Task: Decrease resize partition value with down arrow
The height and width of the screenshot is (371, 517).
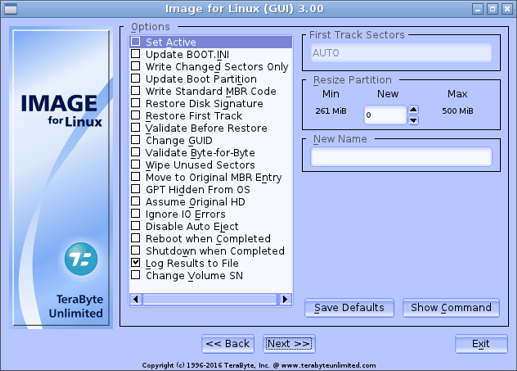Action: [x=413, y=120]
